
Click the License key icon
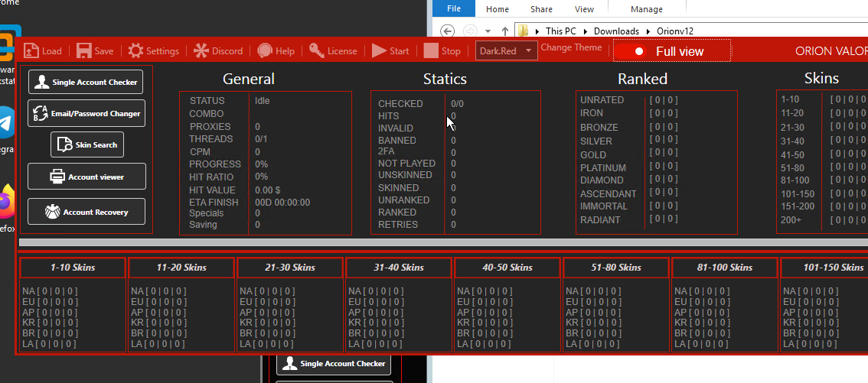pyautogui.click(x=317, y=51)
